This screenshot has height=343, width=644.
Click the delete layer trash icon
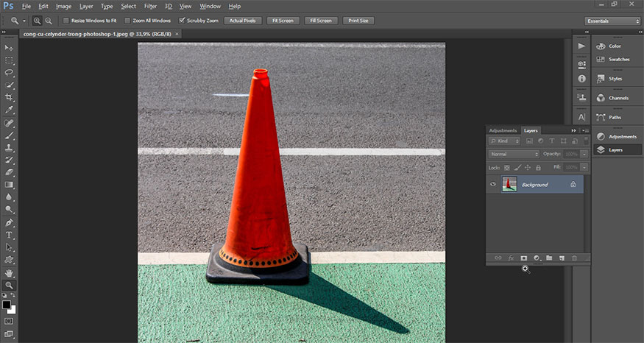(575, 258)
